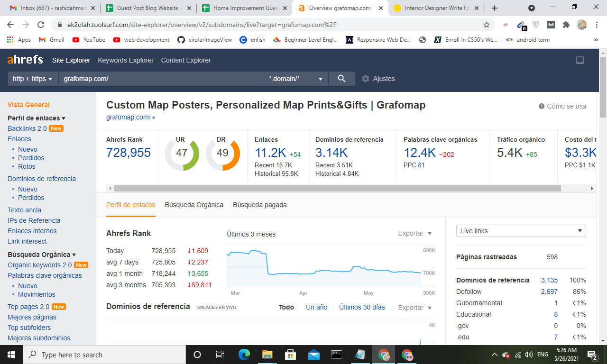This screenshot has width=607, height=364.
Task: Open the Ajustes settings gear
Action: [366, 79]
